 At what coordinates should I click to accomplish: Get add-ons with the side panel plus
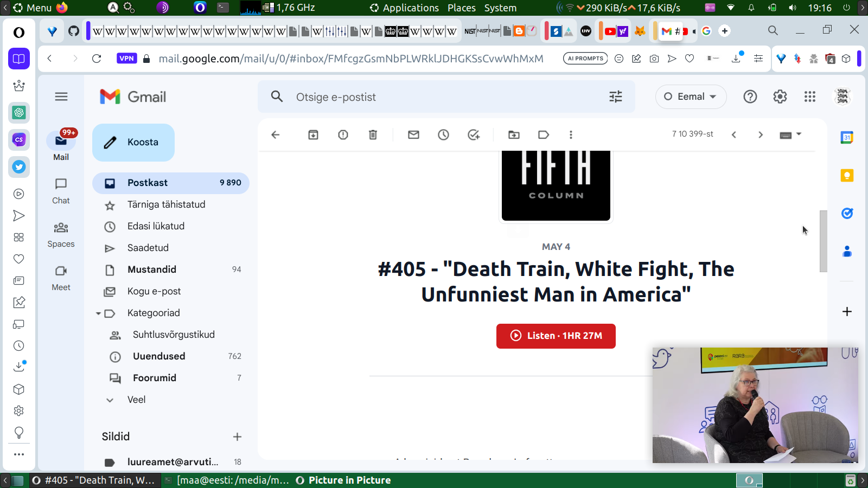[847, 311]
